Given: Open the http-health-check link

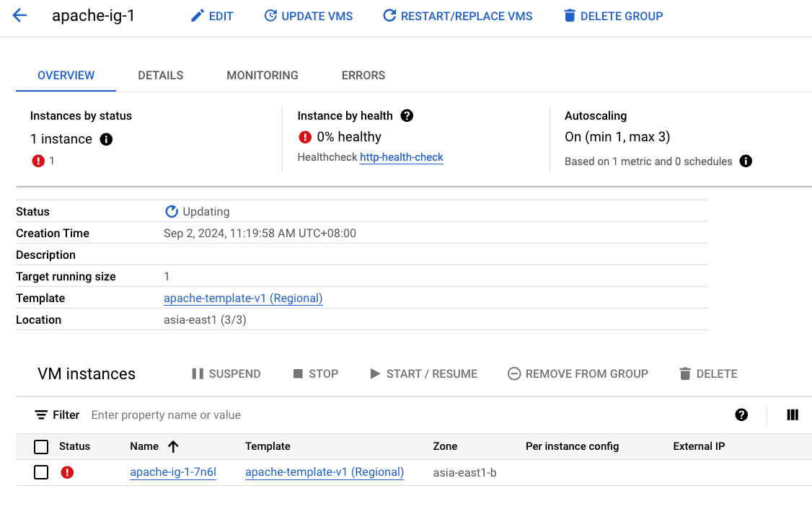Looking at the screenshot, I should pos(402,157).
